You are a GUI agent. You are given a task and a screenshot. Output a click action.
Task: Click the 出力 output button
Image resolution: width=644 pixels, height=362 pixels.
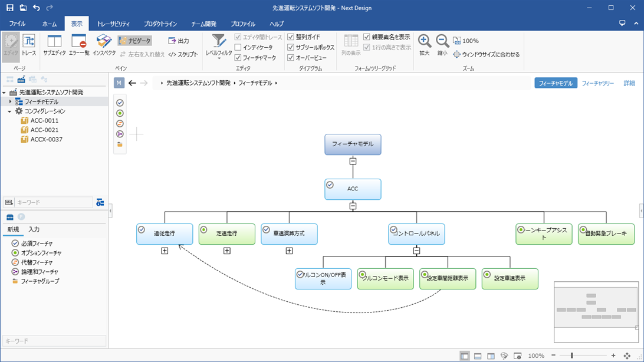[x=179, y=41]
